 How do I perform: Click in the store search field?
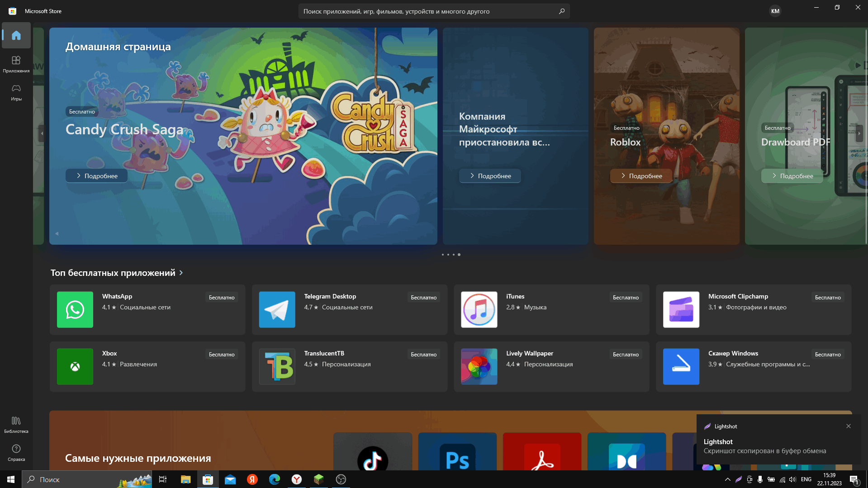pos(434,11)
